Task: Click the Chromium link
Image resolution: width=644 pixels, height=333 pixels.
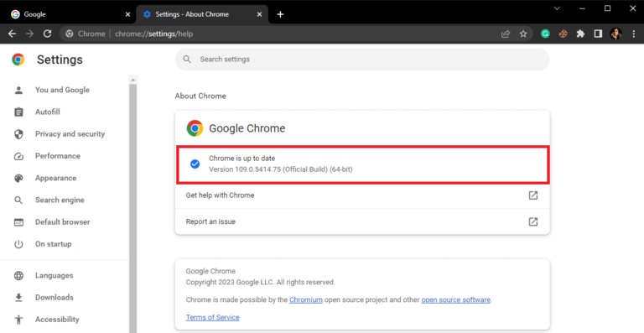Action: point(306,299)
